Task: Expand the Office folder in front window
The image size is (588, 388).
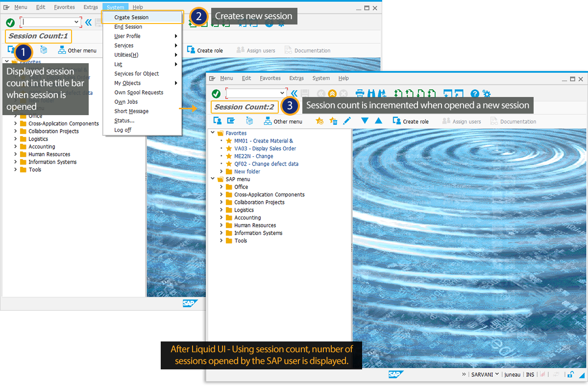Action: [x=221, y=187]
